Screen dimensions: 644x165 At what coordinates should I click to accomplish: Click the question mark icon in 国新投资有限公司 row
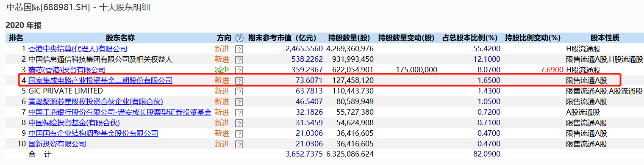click(239, 144)
